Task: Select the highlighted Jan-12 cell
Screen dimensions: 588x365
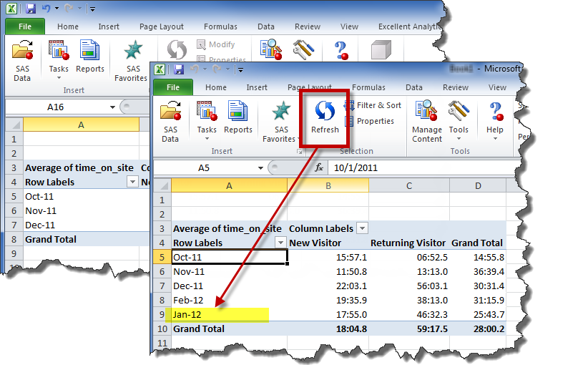Action: [x=220, y=315]
